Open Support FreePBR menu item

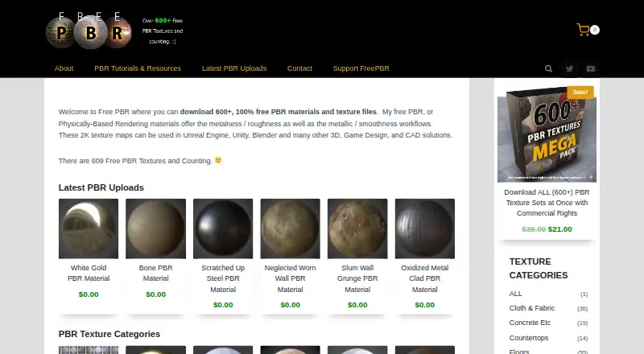point(361,68)
